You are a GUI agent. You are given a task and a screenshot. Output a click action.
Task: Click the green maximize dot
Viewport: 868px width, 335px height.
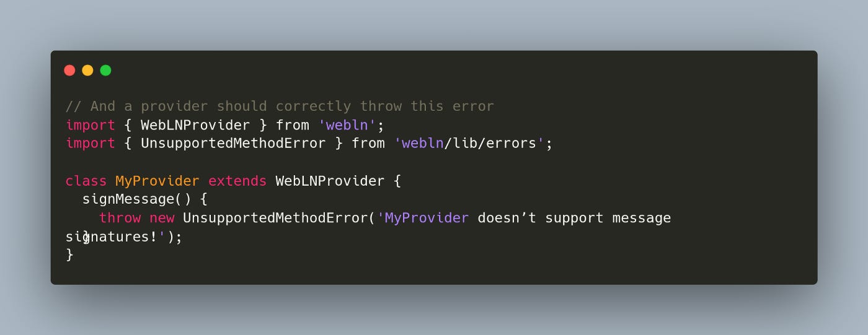pos(105,71)
